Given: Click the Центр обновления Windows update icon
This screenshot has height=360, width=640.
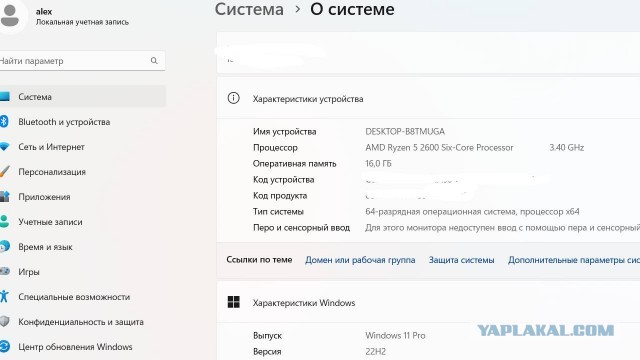Looking at the screenshot, I should coord(4,346).
